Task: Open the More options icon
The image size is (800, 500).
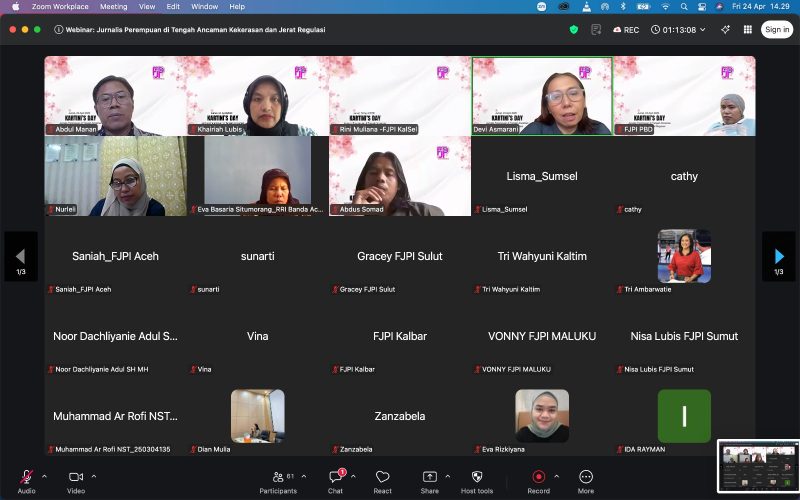Action: 586,477
